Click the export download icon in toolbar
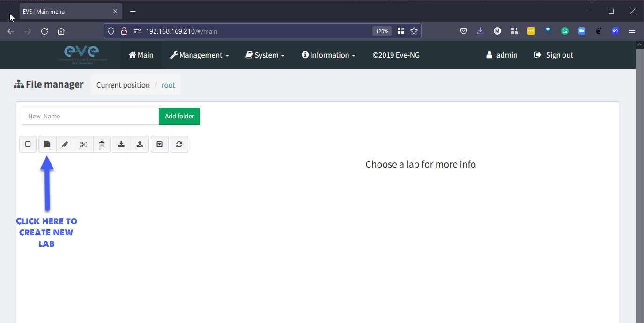 tap(121, 144)
